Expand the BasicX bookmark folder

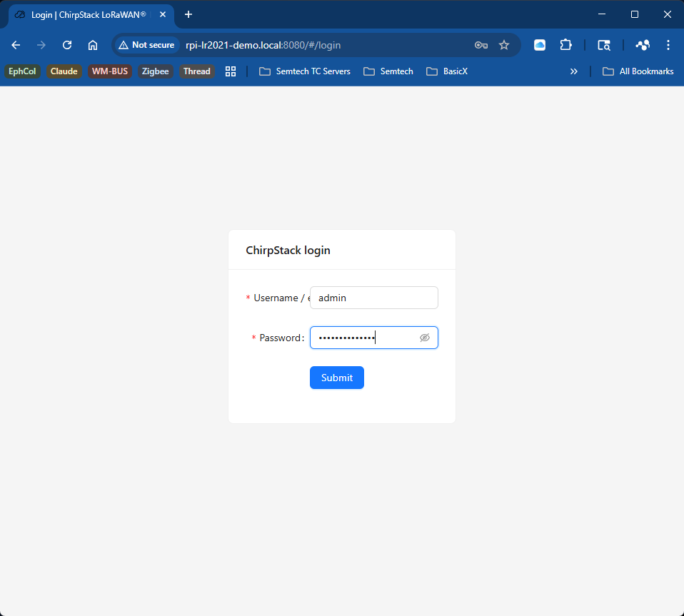tap(447, 71)
